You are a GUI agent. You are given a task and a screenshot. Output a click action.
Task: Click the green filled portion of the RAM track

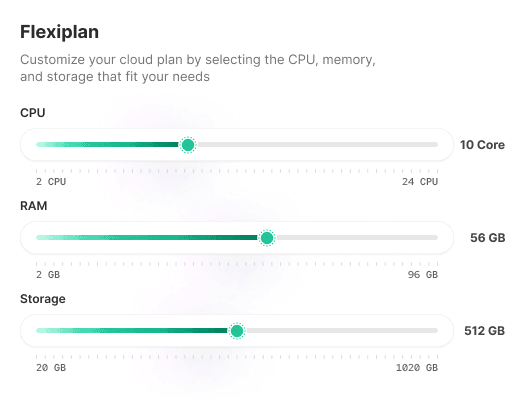tap(147, 238)
